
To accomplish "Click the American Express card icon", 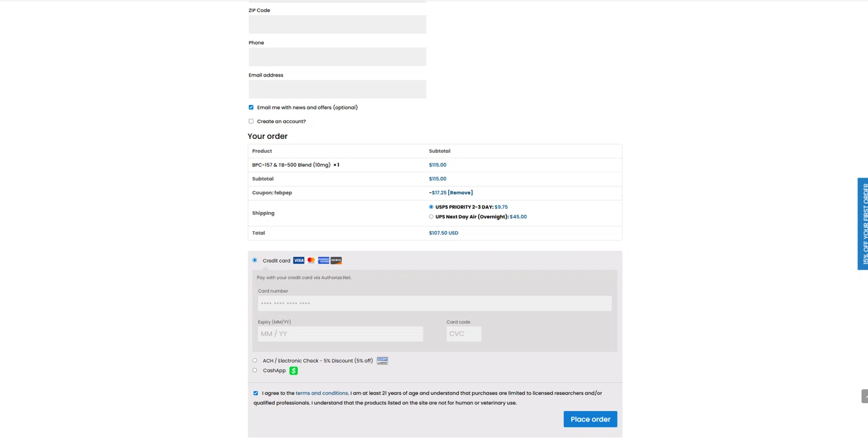I will 323,261.
